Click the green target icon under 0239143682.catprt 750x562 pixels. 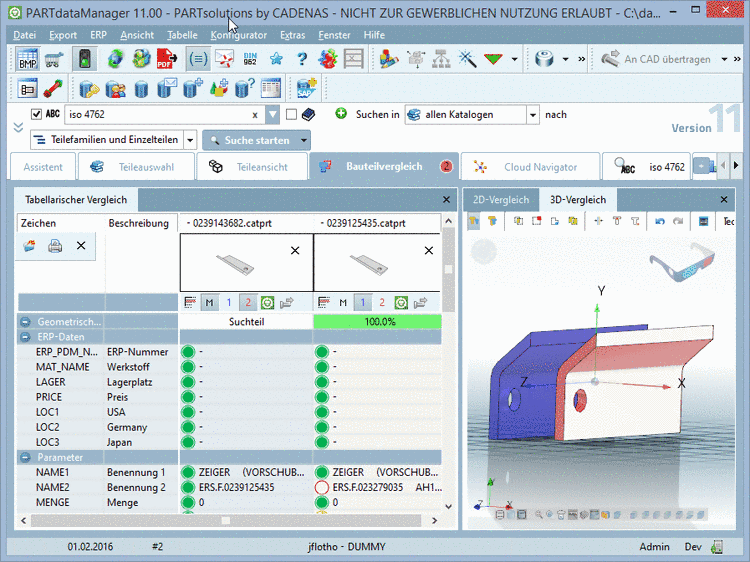pos(267,302)
